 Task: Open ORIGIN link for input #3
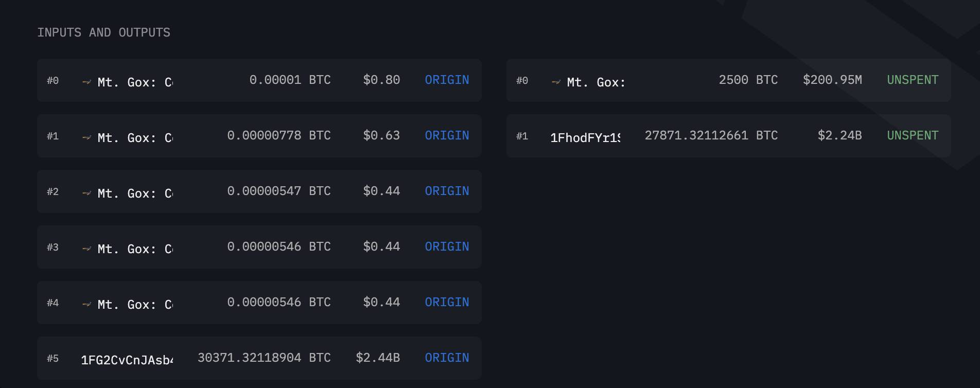(447, 246)
